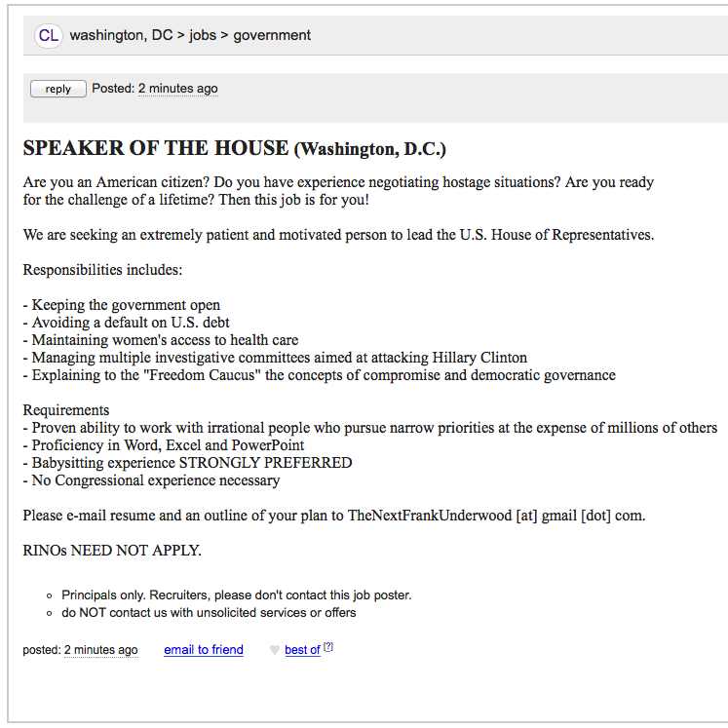Click the bottom posted 2 minutes ago timestamp
This screenshot has width=728, height=728.
[100, 649]
